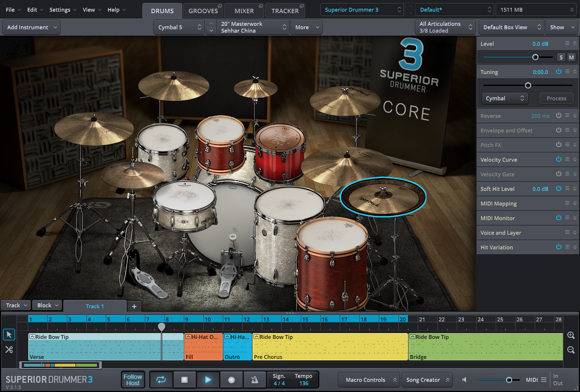Enable Envelope and Offset power button
This screenshot has height=392, width=580.
coord(559,130)
